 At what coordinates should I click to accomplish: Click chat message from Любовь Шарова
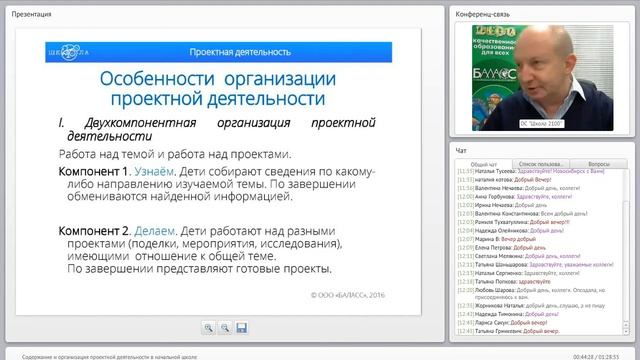[531, 293]
